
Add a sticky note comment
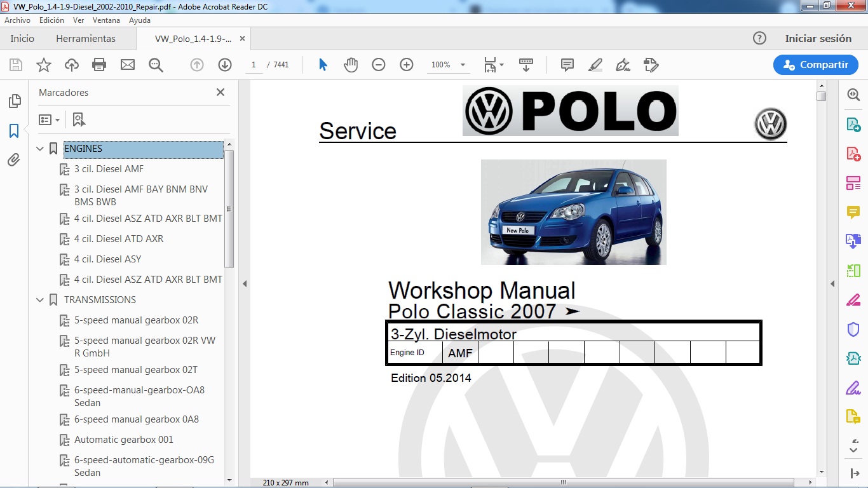coord(566,64)
